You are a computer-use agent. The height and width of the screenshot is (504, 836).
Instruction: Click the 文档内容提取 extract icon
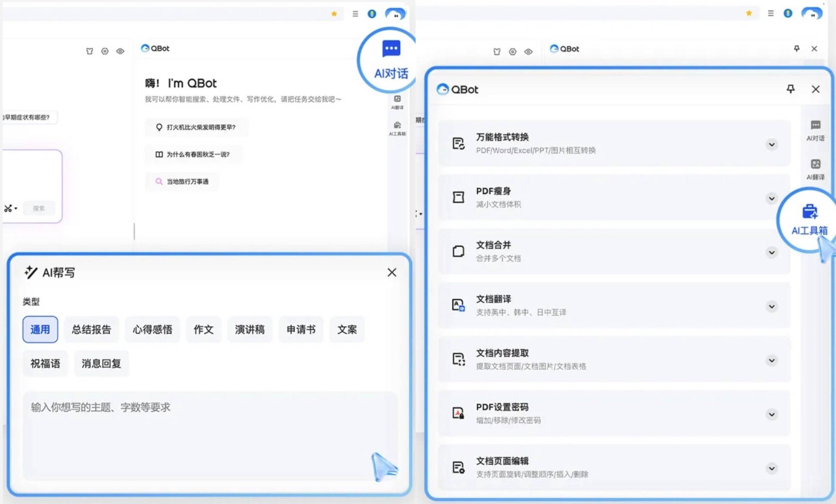click(459, 359)
